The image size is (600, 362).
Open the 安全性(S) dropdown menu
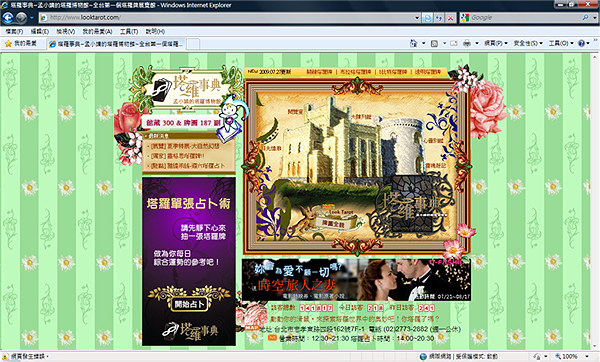528,43
